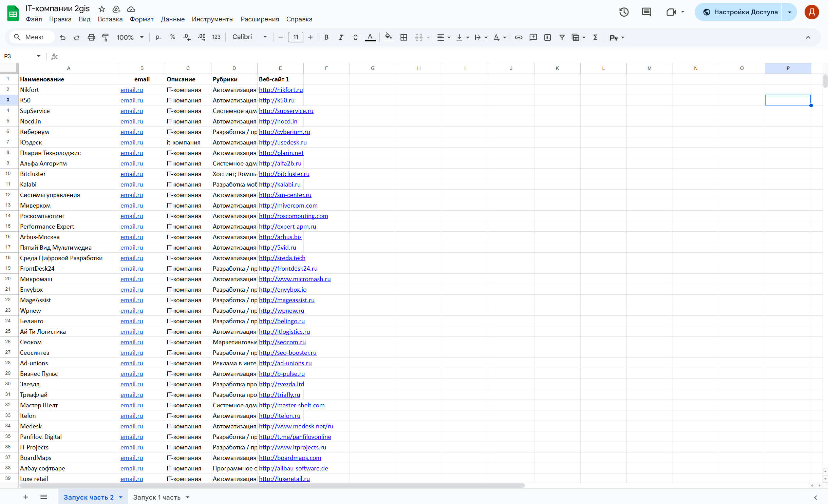
Task: Toggle italic formatting
Action: tap(341, 37)
